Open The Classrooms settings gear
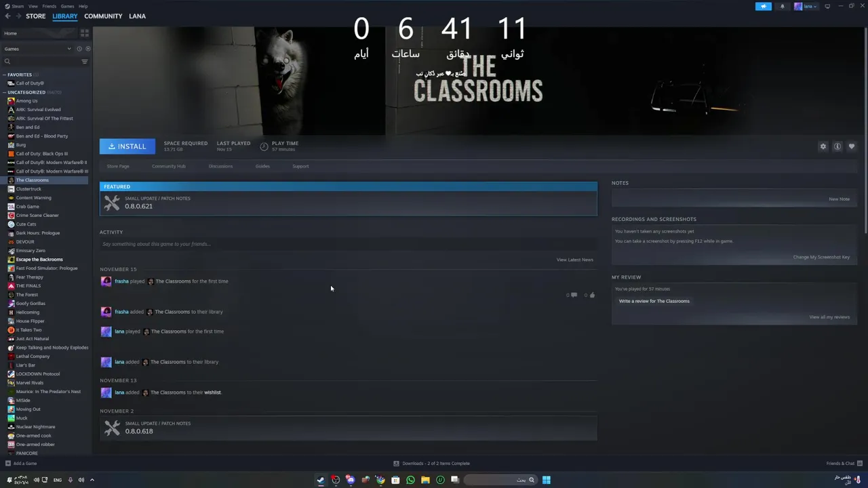 pyautogui.click(x=823, y=146)
